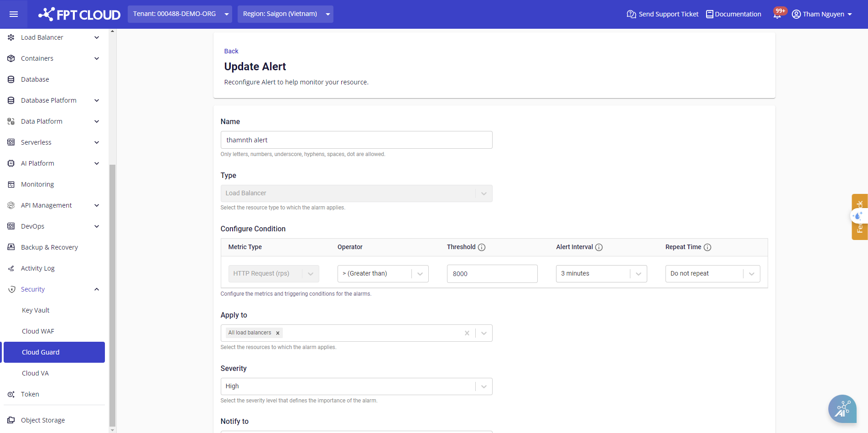Screen dimensions: 868x433
Task: Click the Threshold input field
Action: [492, 274]
